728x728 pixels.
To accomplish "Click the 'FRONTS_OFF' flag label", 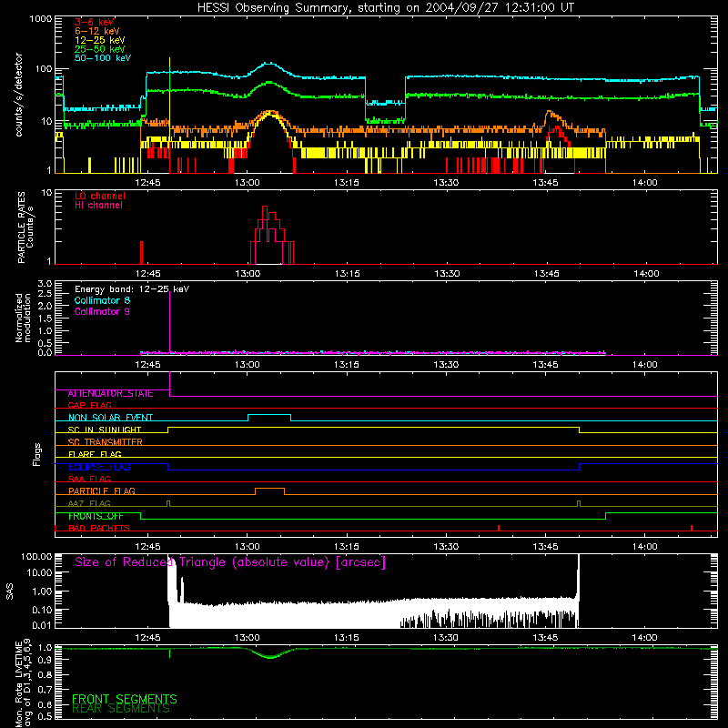I will [96, 516].
